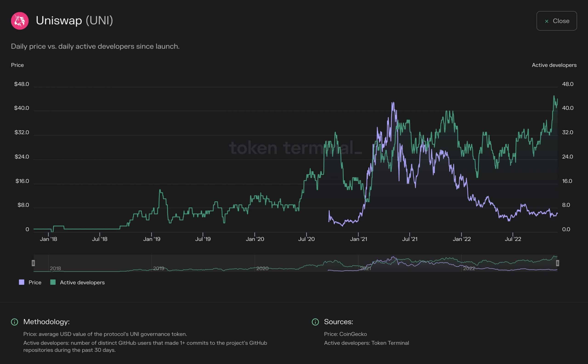588x364 pixels.
Task: Click the Jul '20 x-axis label
Action: 306,239
